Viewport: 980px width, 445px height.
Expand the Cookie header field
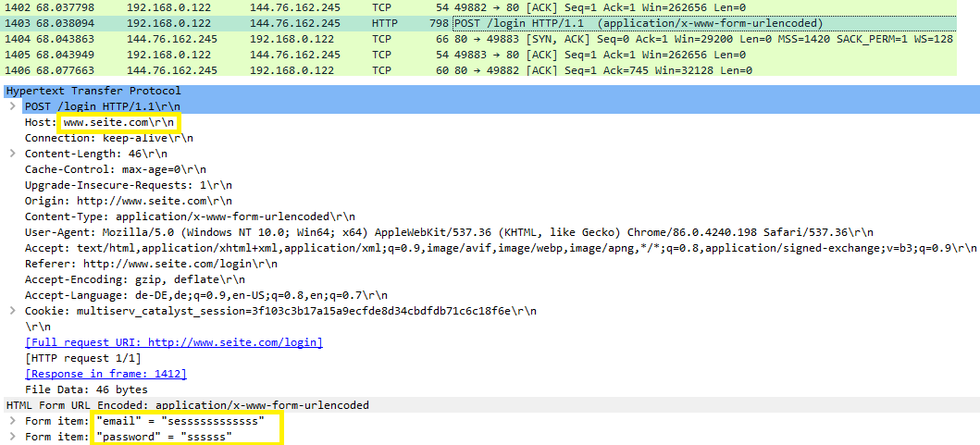click(x=13, y=311)
